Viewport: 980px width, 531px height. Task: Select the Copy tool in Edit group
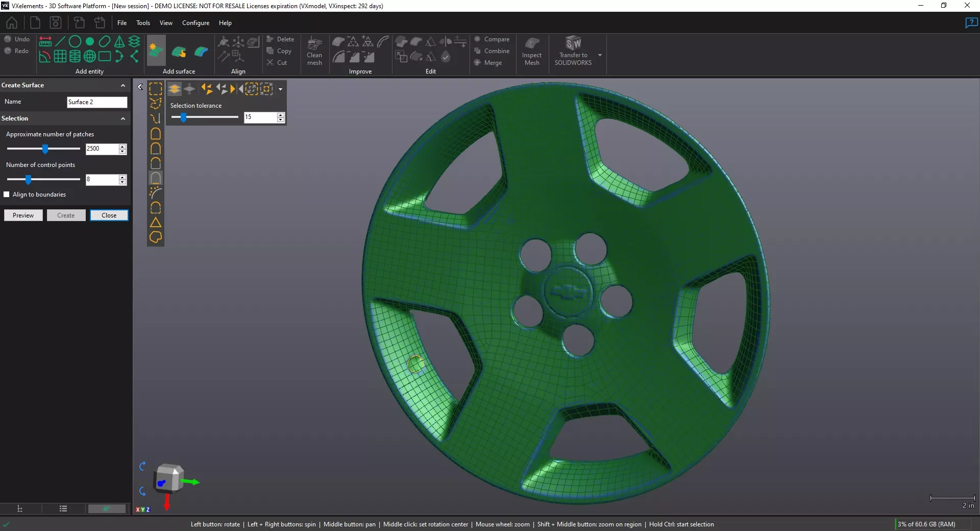click(x=280, y=51)
